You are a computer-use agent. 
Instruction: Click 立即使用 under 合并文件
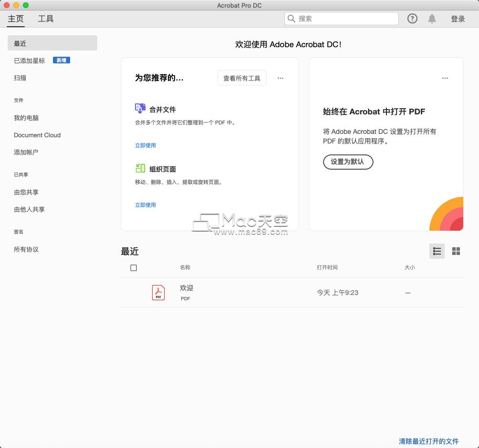tap(145, 145)
